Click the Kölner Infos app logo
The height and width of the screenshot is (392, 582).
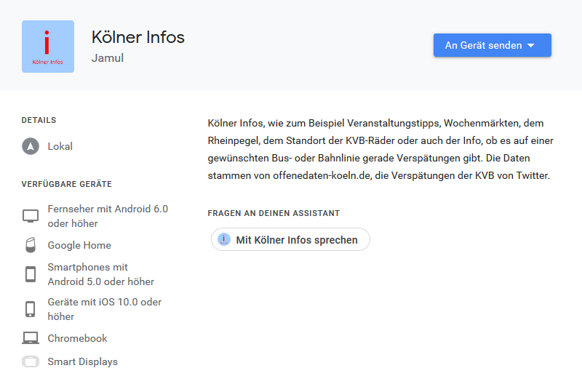pos(48,47)
